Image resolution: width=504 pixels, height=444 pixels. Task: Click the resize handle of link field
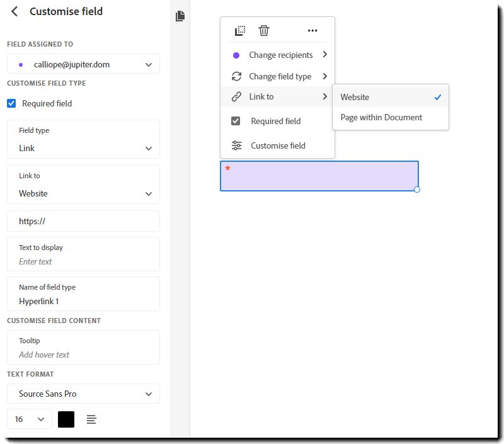[417, 190]
